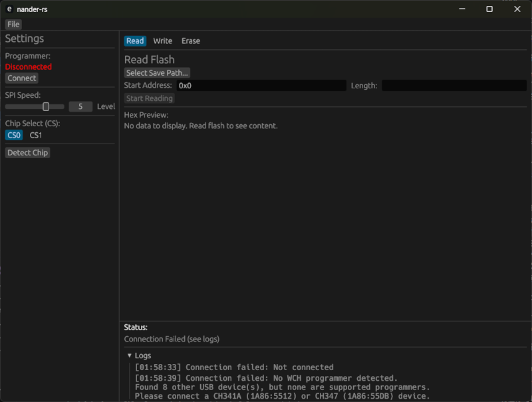The height and width of the screenshot is (402, 532).
Task: Open the File menu
Action: (13, 24)
